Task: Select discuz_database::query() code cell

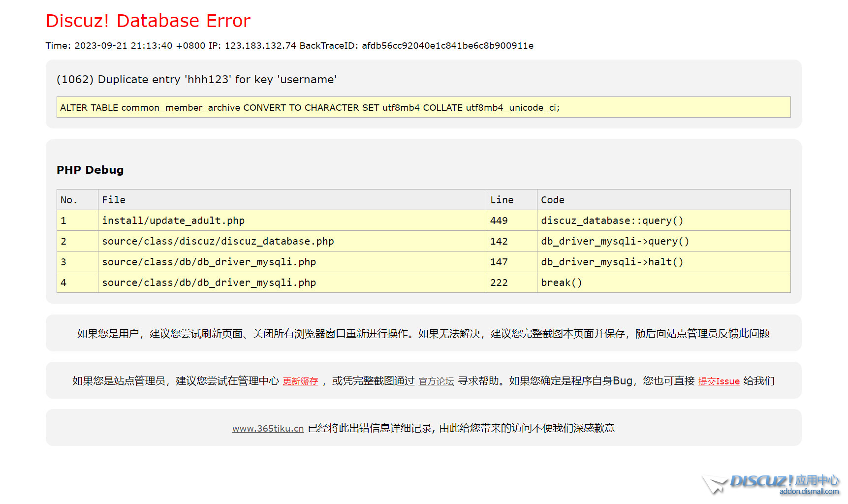Action: [663, 220]
